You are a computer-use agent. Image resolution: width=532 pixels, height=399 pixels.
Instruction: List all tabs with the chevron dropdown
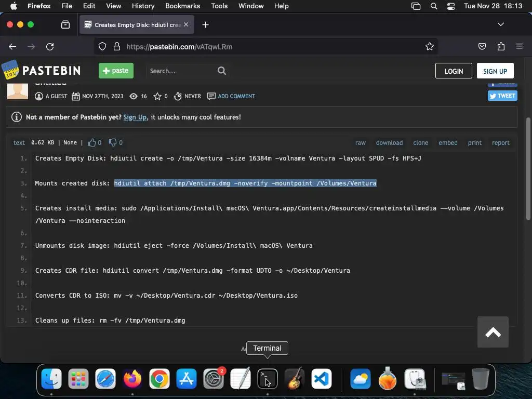tap(500, 24)
